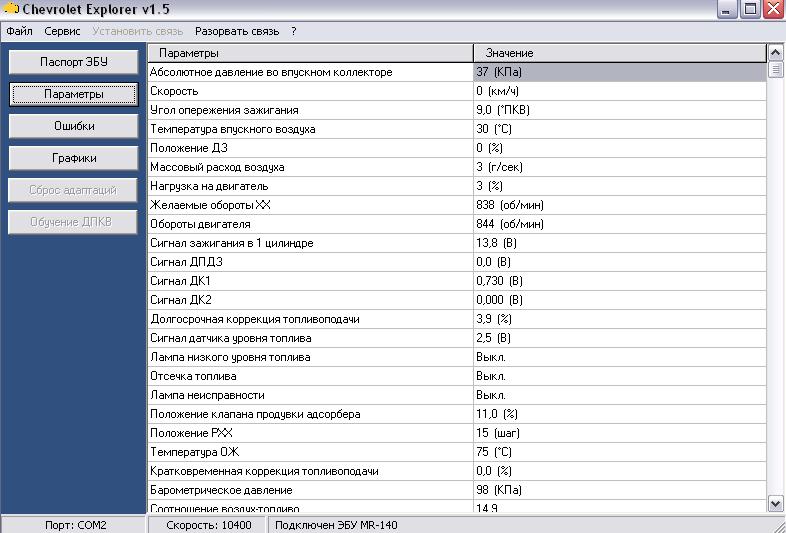Screen dimensions: 786x533
Task: Select the Параметры button
Action: [74, 94]
